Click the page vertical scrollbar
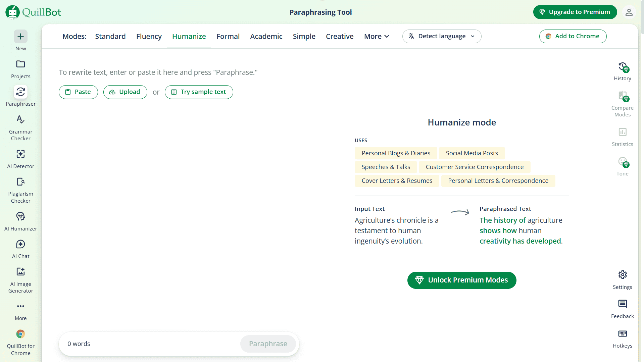This screenshot has height=362, width=644. [x=642, y=17]
